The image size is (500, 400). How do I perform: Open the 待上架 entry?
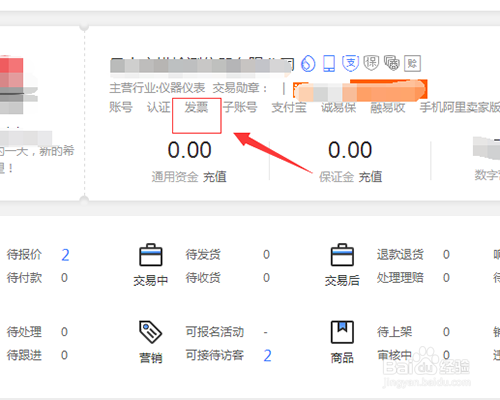(395, 332)
